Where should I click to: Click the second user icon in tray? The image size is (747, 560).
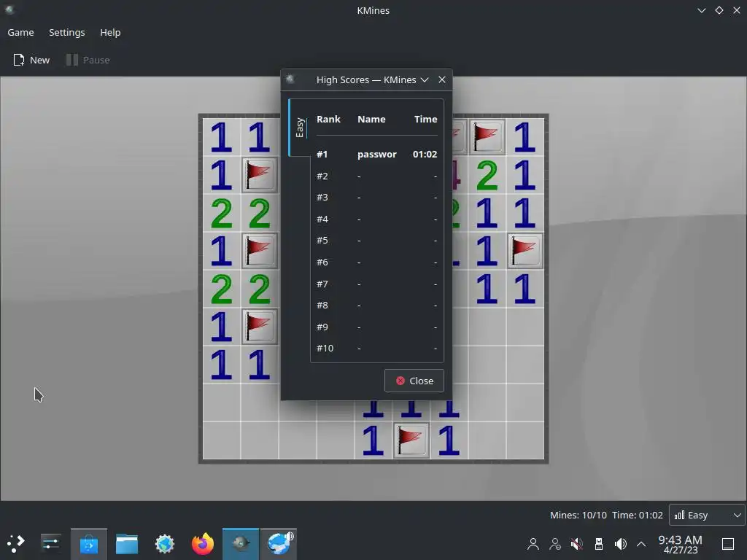(555, 544)
